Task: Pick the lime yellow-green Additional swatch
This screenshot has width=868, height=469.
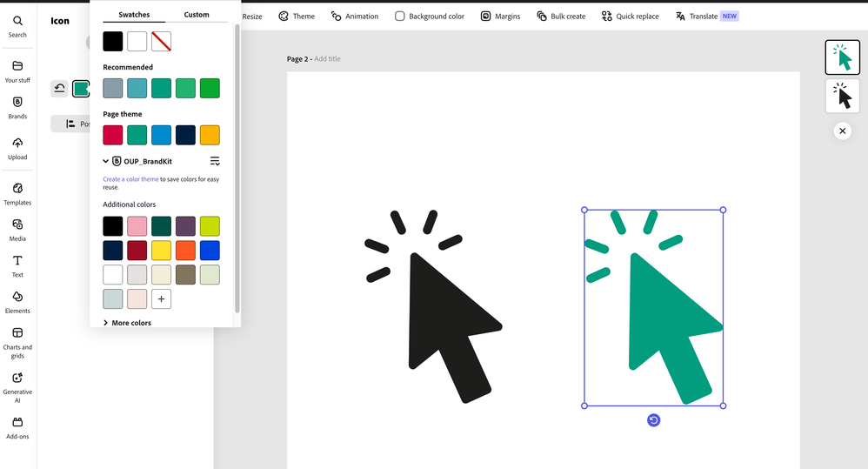Action: click(210, 226)
